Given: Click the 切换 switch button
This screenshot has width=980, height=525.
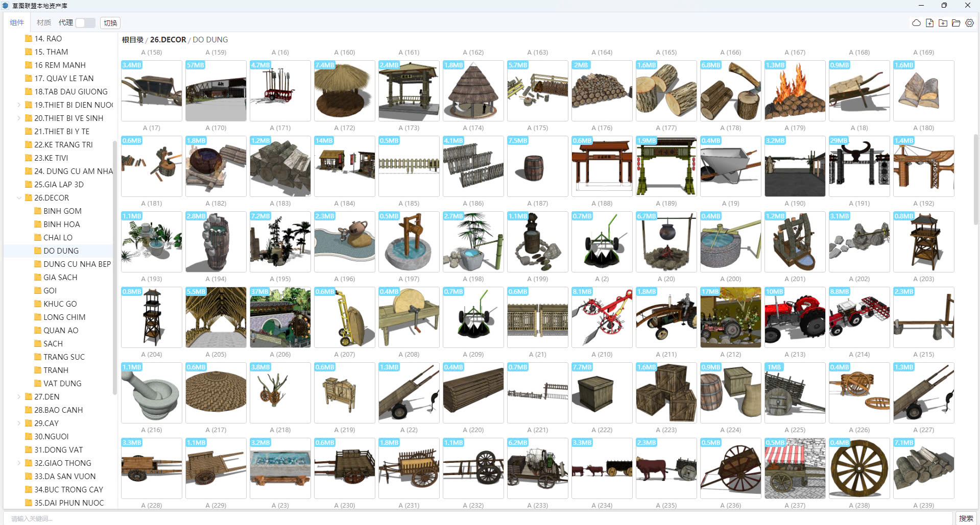Looking at the screenshot, I should click(x=110, y=22).
